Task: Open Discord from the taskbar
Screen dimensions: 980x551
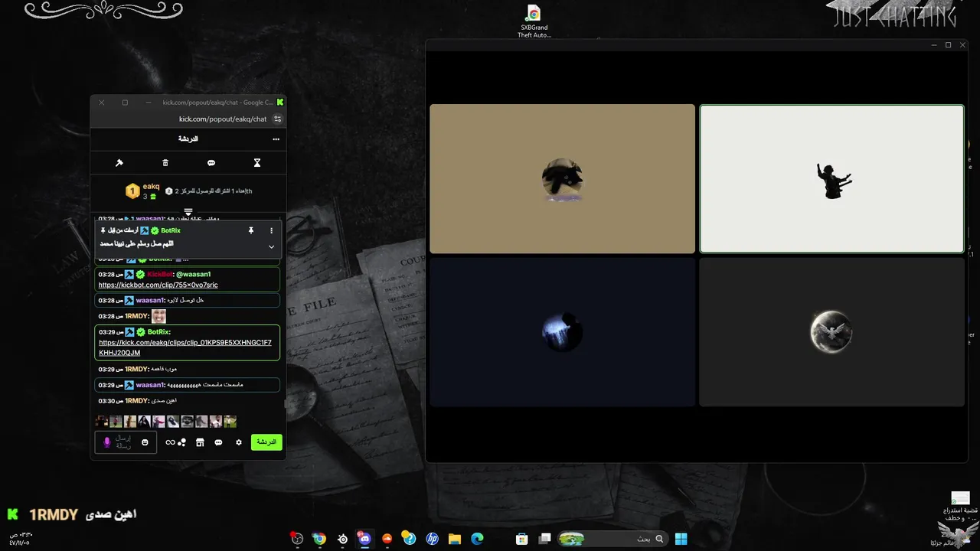Action: [364, 539]
